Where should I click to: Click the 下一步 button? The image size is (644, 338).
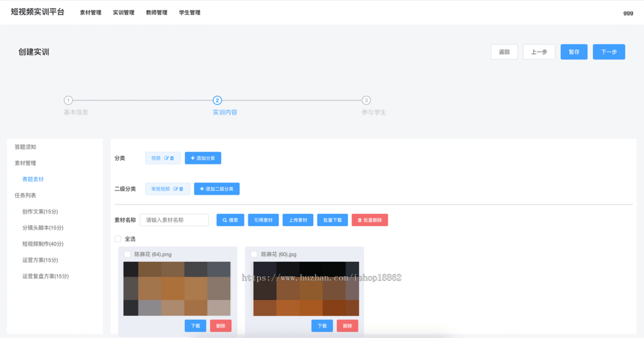tap(609, 52)
